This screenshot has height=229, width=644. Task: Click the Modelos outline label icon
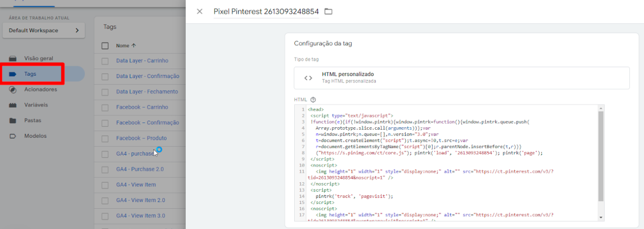pos(13,136)
